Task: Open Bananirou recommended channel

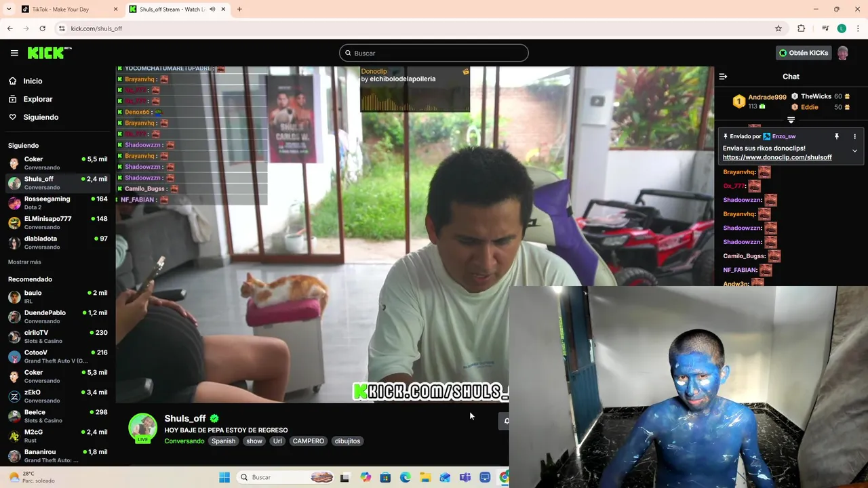Action: coord(58,455)
